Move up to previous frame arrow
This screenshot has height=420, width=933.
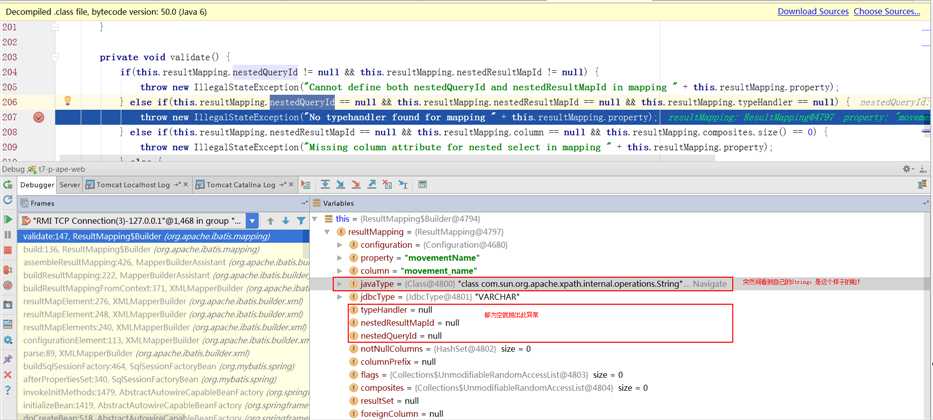(271, 221)
